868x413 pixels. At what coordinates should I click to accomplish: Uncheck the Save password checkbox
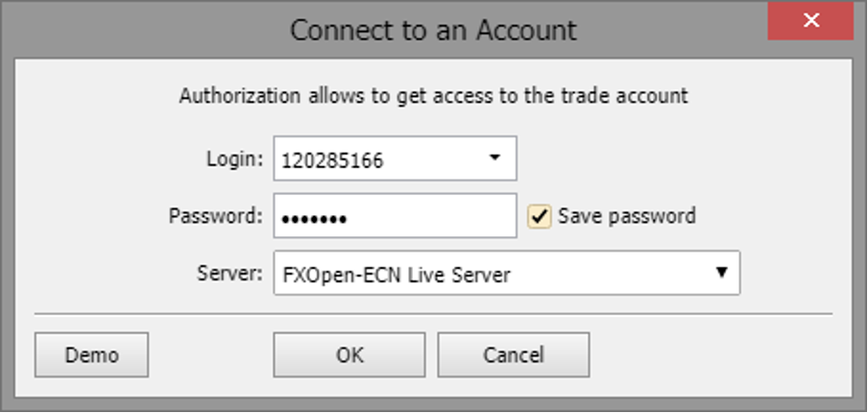click(540, 216)
